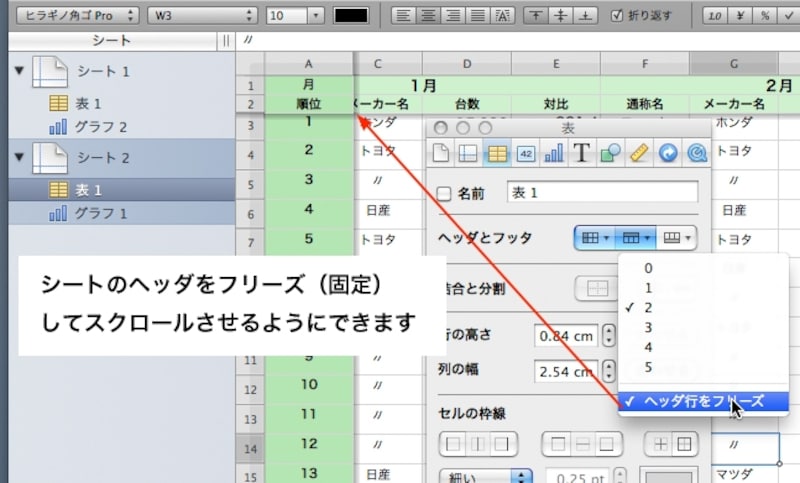Collapse シート 1 disclosure triangle
Screen dimensions: 800x483
19,70
